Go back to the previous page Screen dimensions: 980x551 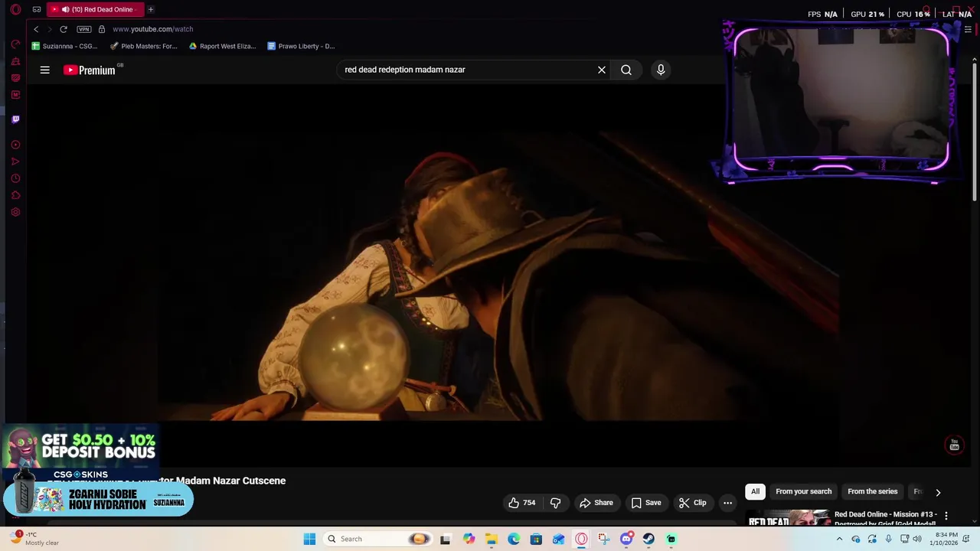(36, 29)
